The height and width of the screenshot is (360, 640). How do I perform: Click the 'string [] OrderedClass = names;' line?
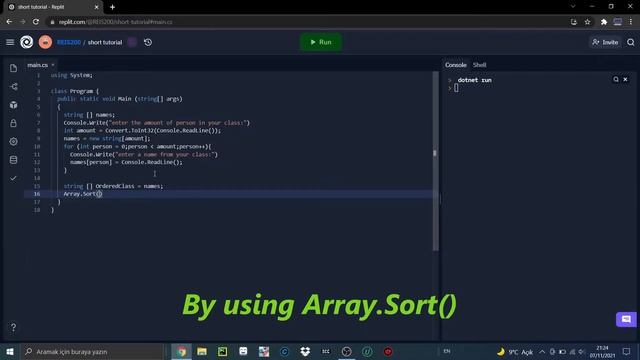tap(113, 186)
